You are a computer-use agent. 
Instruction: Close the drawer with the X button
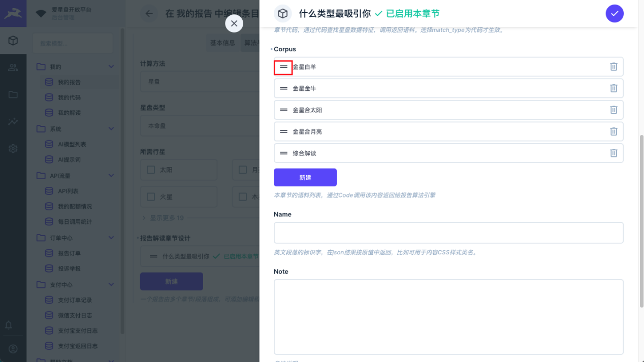[234, 23]
